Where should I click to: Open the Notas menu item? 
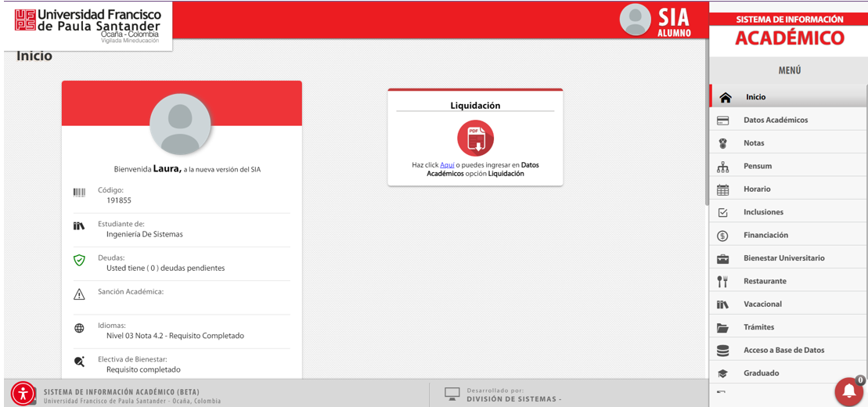[788, 143]
